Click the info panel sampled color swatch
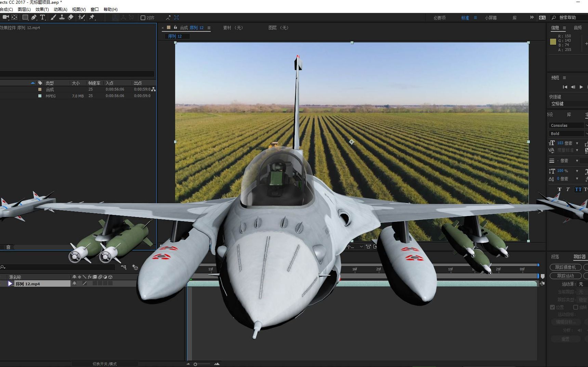Viewport: 588px width, 367px height. [x=553, y=42]
